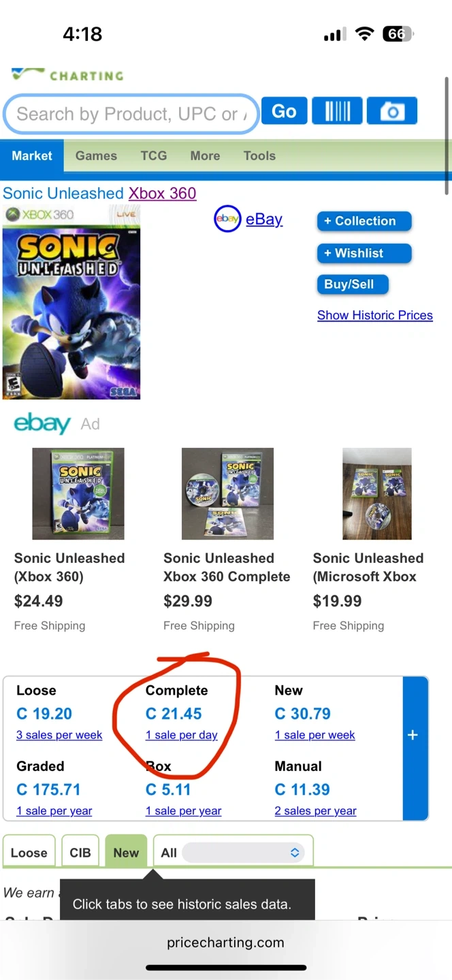Select the Loose sales tab
The width and height of the screenshot is (452, 980).
29,853
